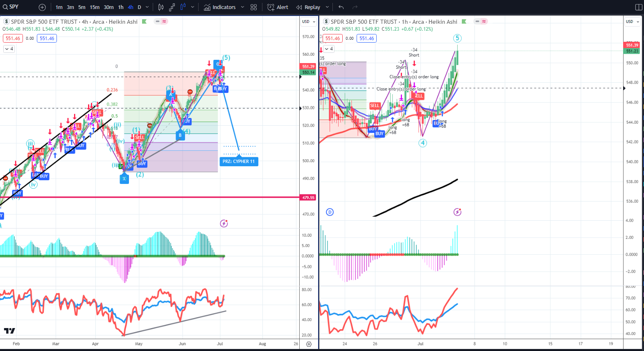The image size is (644, 351).
Task: Select the 3m timeframe
Action: (70, 7)
